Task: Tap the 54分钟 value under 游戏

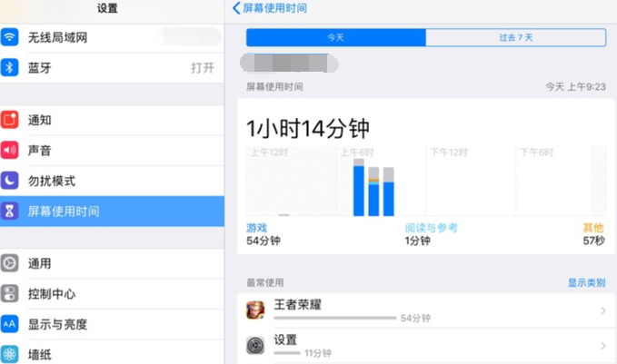Action: click(x=264, y=241)
